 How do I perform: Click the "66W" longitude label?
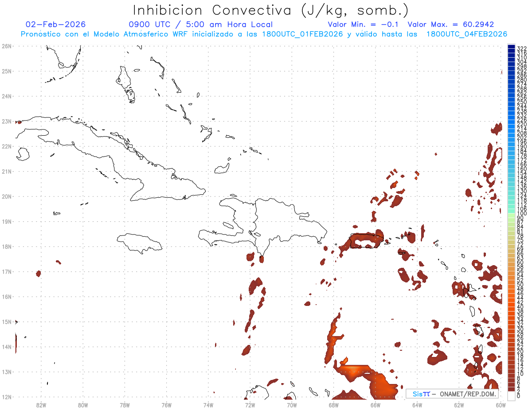pyautogui.click(x=376, y=404)
